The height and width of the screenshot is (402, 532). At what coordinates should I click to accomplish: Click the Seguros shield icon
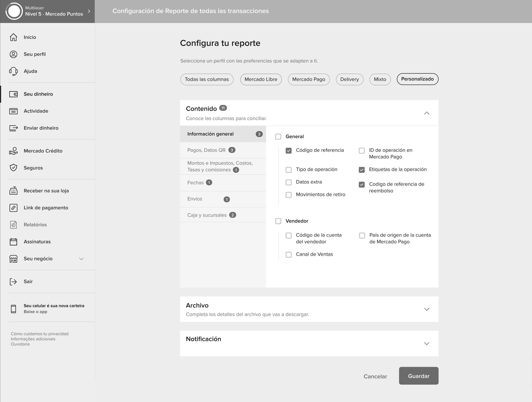13,168
